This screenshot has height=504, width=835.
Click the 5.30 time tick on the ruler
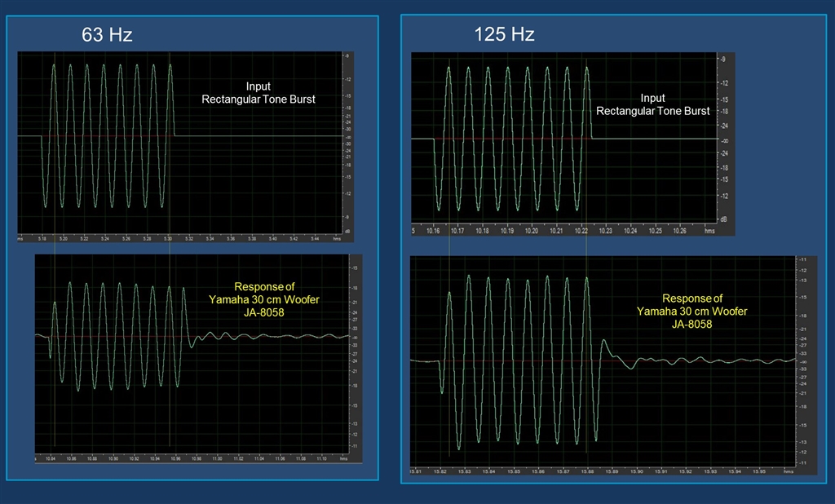(168, 239)
